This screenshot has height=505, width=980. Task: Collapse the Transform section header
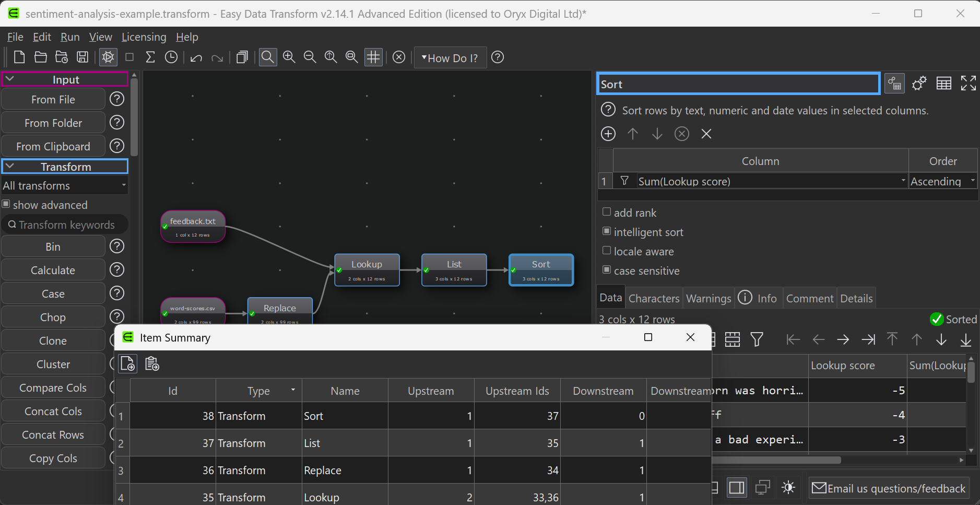[65, 167]
